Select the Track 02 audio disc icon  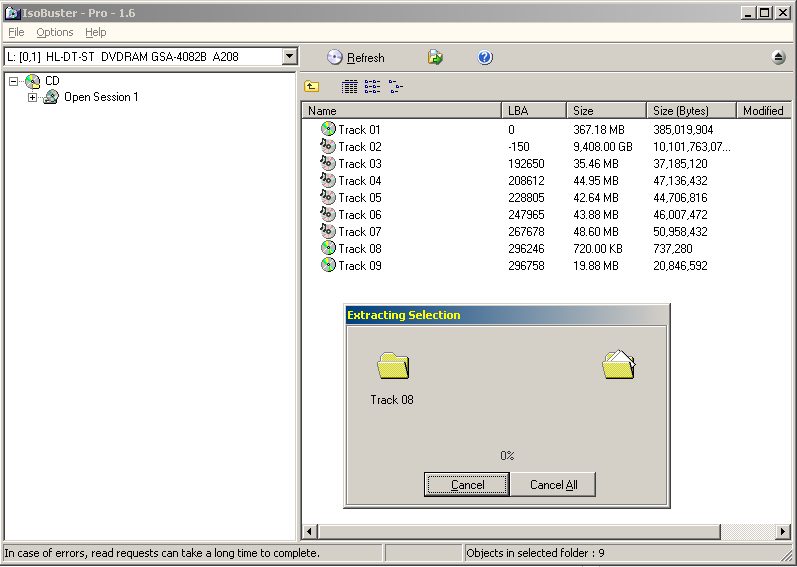point(328,146)
